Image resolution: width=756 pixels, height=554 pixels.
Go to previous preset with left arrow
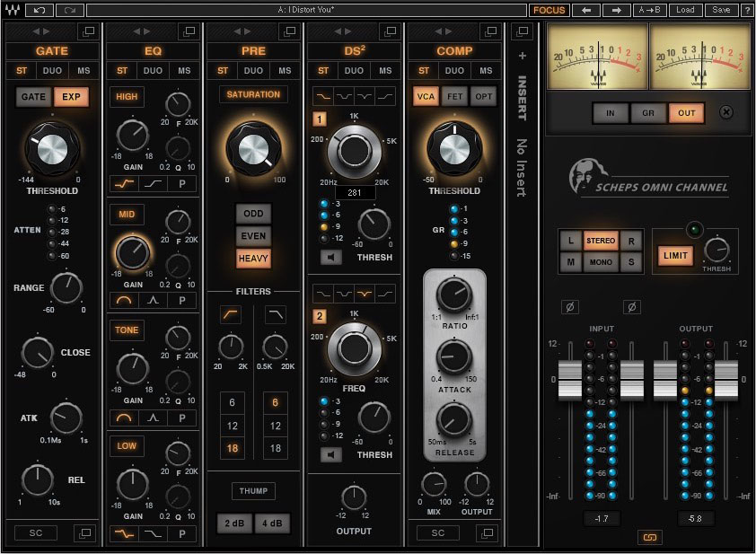(586, 10)
